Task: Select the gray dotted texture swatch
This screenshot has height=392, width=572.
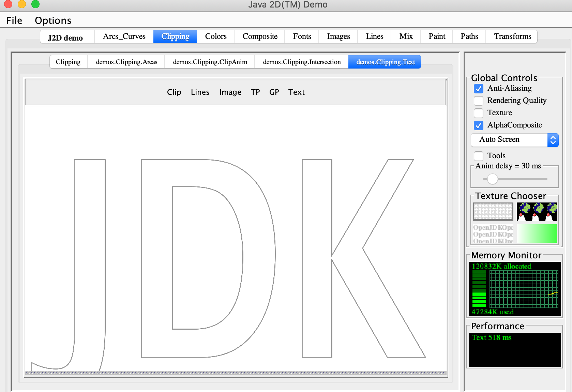Action: tap(493, 212)
